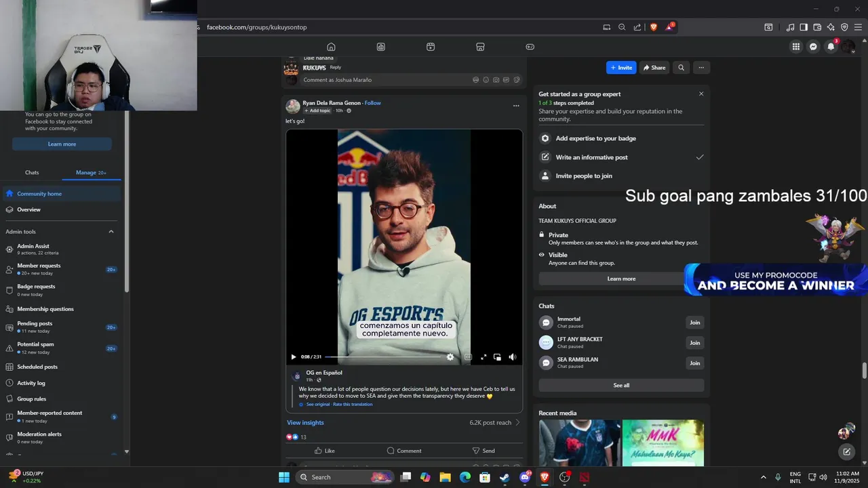868x488 pixels.
Task: Share the group
Action: coord(654,68)
